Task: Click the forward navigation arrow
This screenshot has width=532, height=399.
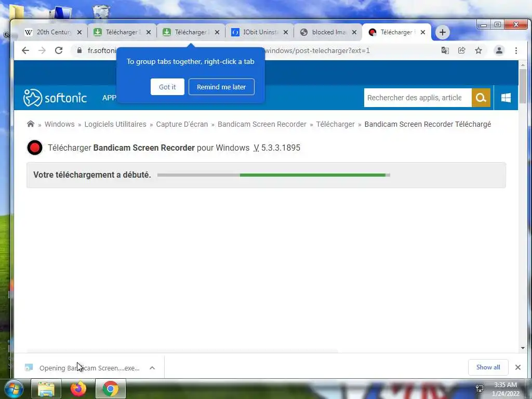Action: tap(42, 50)
